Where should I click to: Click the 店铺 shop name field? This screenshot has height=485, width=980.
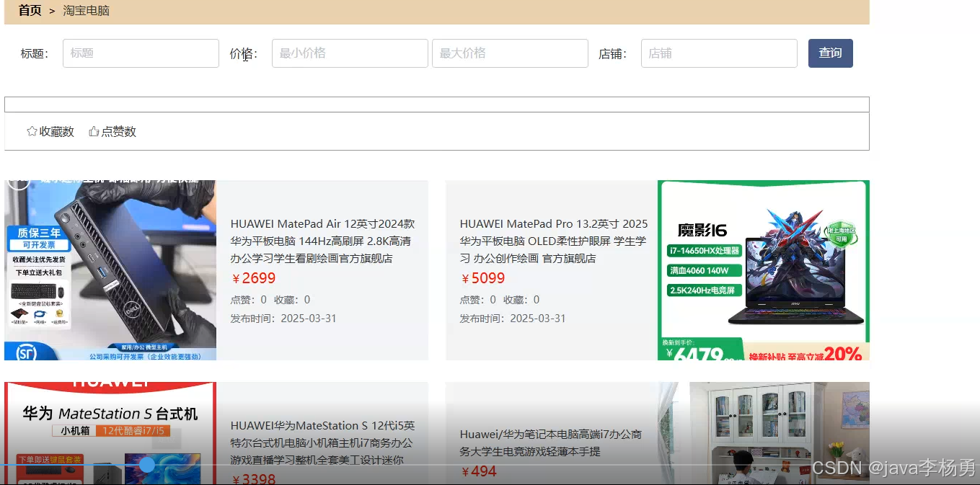[x=718, y=53]
